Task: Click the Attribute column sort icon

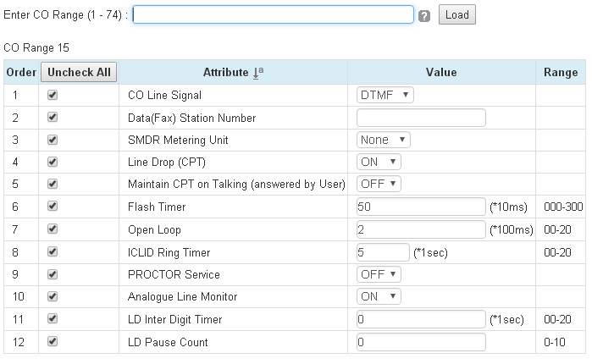Action: (x=258, y=73)
